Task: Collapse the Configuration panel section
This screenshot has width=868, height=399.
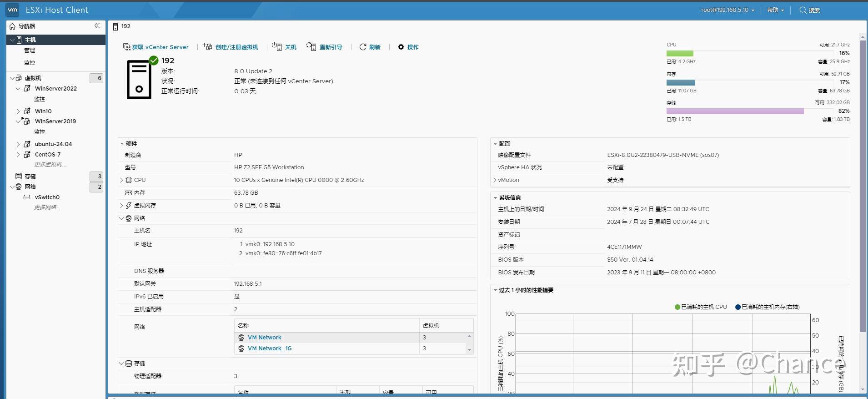Action: click(495, 144)
